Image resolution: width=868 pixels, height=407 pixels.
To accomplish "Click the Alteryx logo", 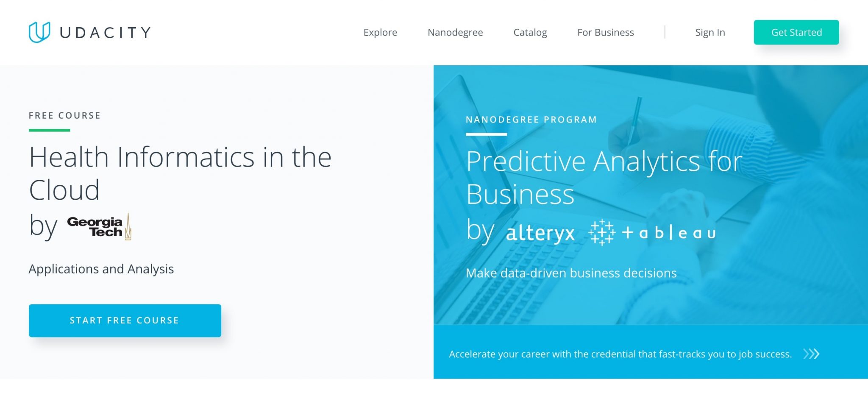I will tap(540, 233).
